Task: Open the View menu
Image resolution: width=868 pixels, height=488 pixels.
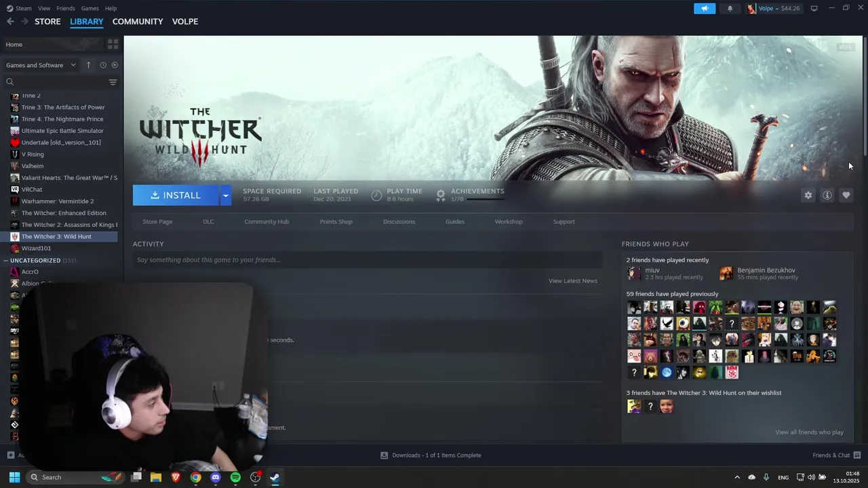Action: tap(44, 8)
